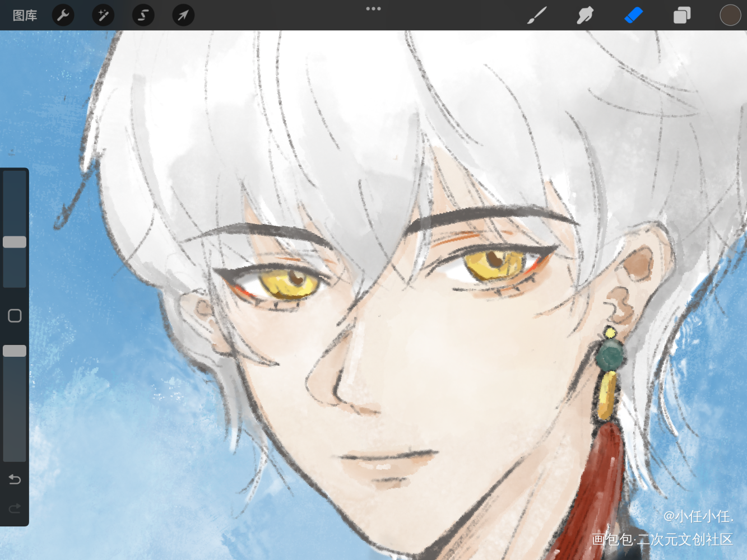Image resolution: width=747 pixels, height=560 pixels.
Task: Undo the last stroke with the sidebar arrow
Action: pos(15,479)
